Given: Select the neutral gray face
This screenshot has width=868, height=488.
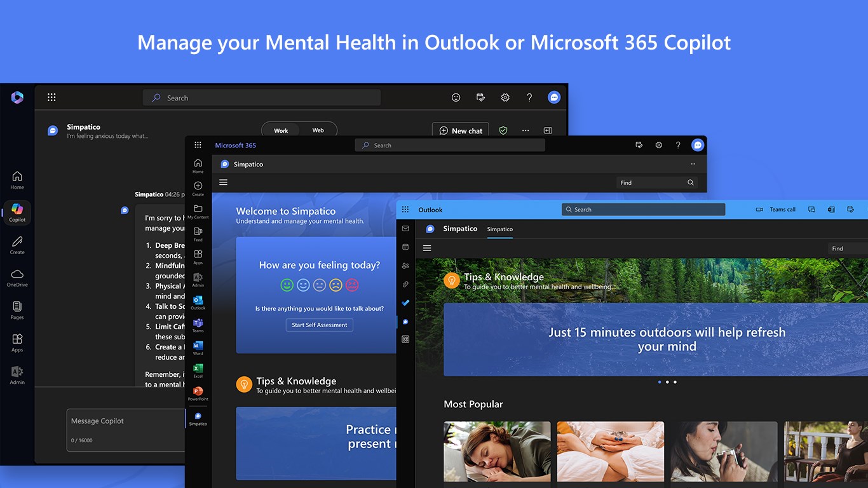Looking at the screenshot, I should (x=320, y=285).
